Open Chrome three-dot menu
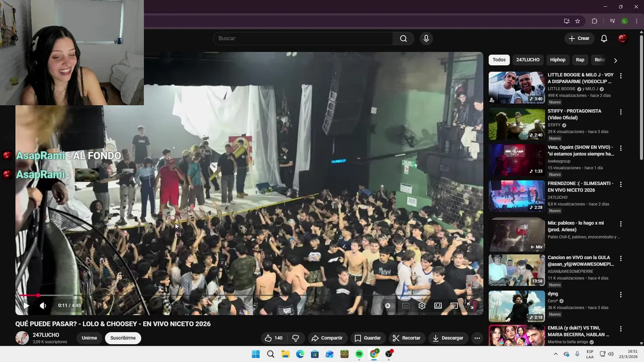Screen dimensions: 644x362 (636, 21)
